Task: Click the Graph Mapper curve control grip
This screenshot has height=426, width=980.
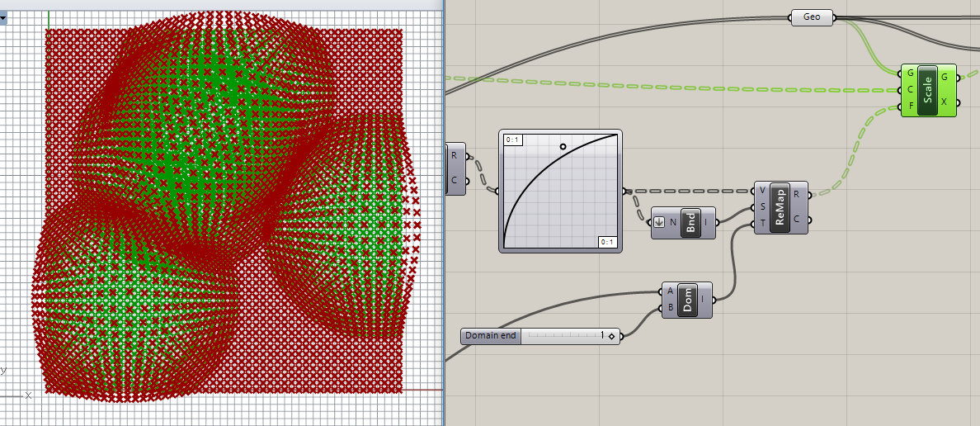Action: coord(563,147)
